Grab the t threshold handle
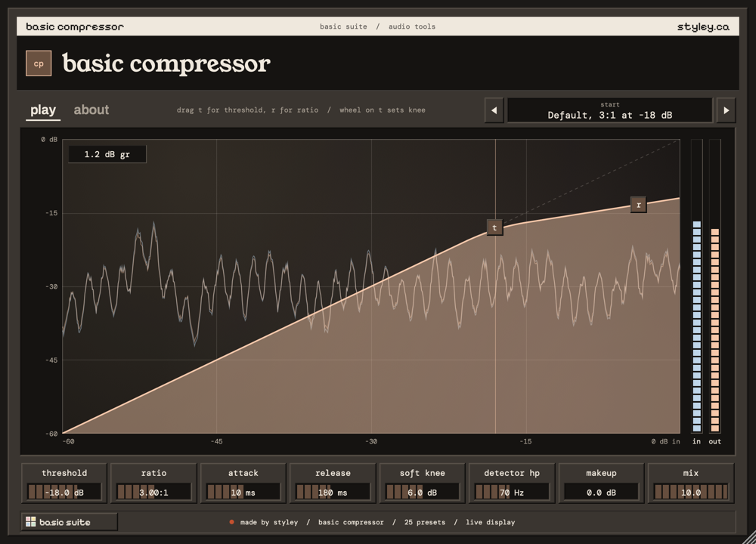The width and height of the screenshot is (756, 544). click(494, 228)
